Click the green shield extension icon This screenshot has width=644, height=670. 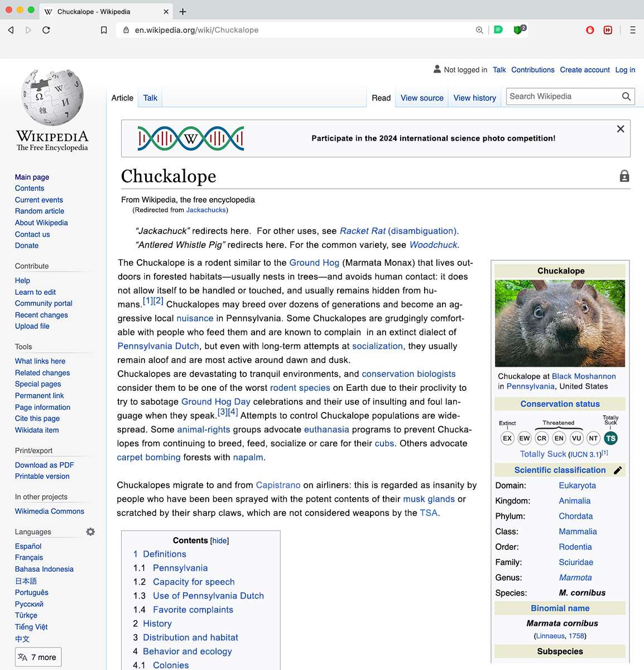(x=518, y=30)
